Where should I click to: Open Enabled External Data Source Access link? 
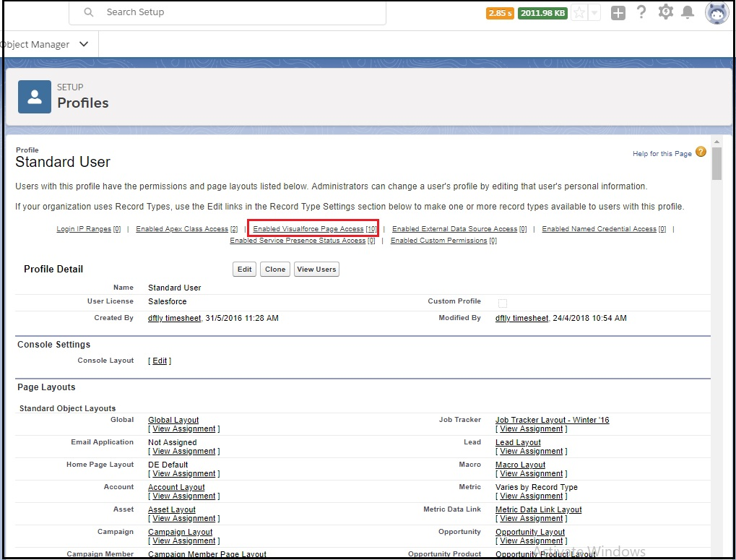[459, 229]
